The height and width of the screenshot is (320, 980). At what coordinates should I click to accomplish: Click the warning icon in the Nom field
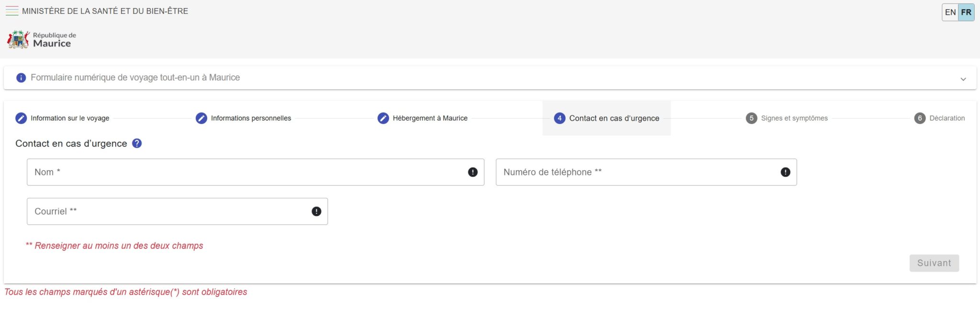click(473, 172)
